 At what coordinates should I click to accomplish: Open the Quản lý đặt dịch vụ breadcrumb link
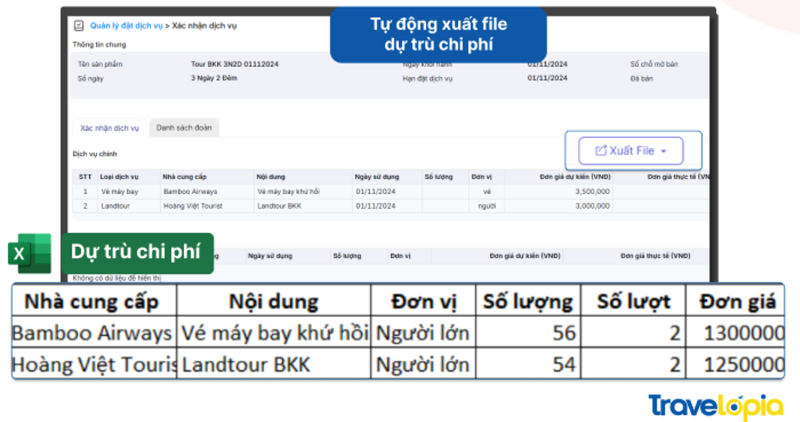click(x=126, y=26)
